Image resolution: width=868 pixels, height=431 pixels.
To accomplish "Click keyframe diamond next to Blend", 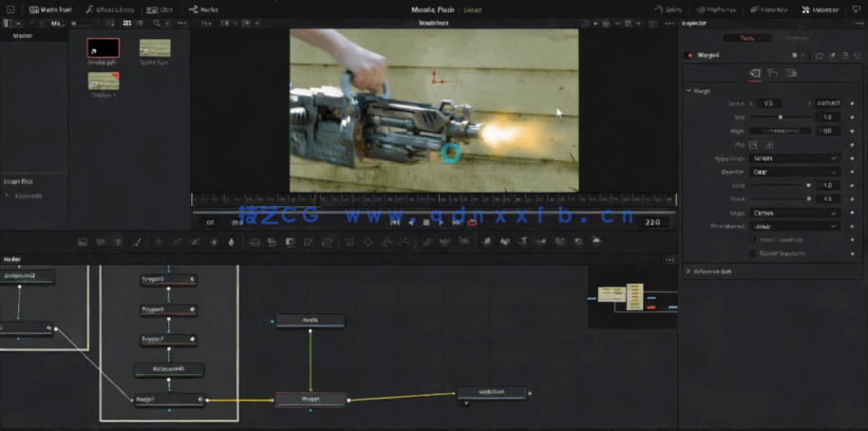I will 853,198.
